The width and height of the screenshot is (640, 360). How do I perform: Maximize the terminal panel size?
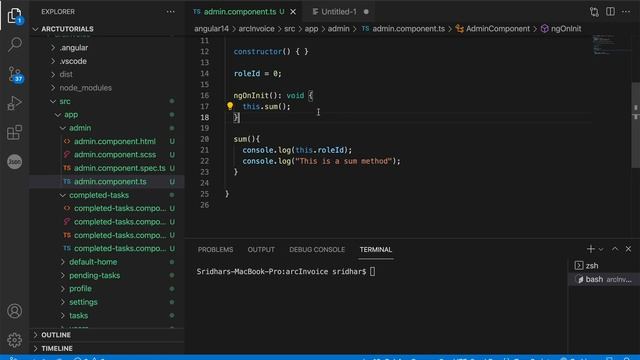615,249
